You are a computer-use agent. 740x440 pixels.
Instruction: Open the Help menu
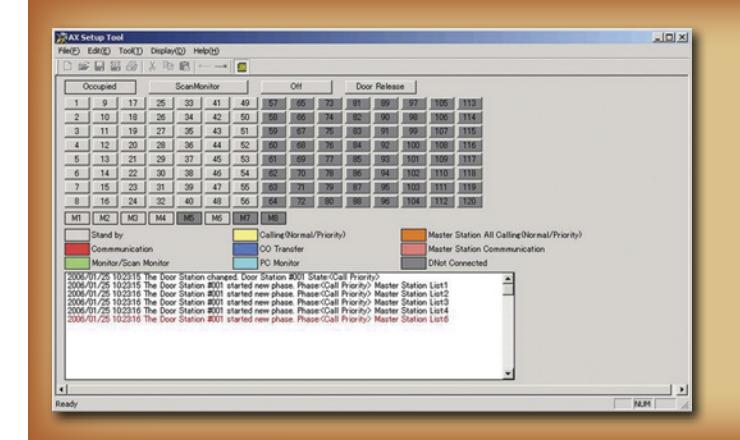coord(206,51)
